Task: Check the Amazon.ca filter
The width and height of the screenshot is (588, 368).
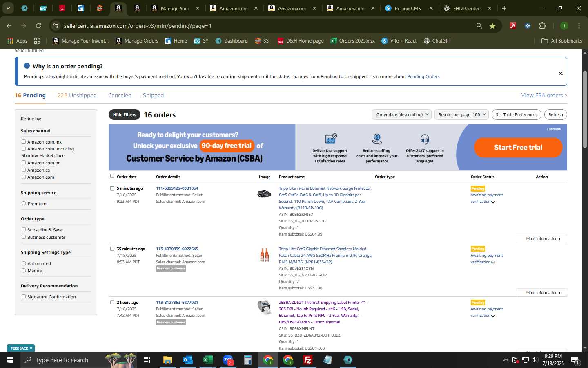Action: [x=24, y=170]
